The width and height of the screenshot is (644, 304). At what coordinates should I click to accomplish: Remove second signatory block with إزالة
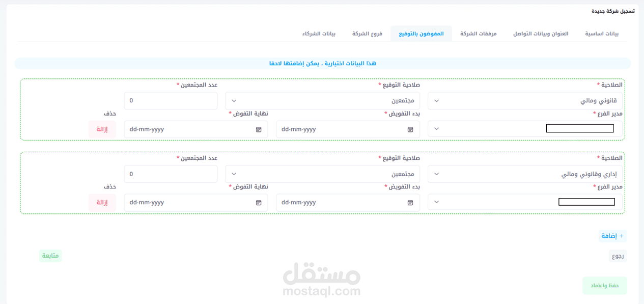pyautogui.click(x=102, y=203)
